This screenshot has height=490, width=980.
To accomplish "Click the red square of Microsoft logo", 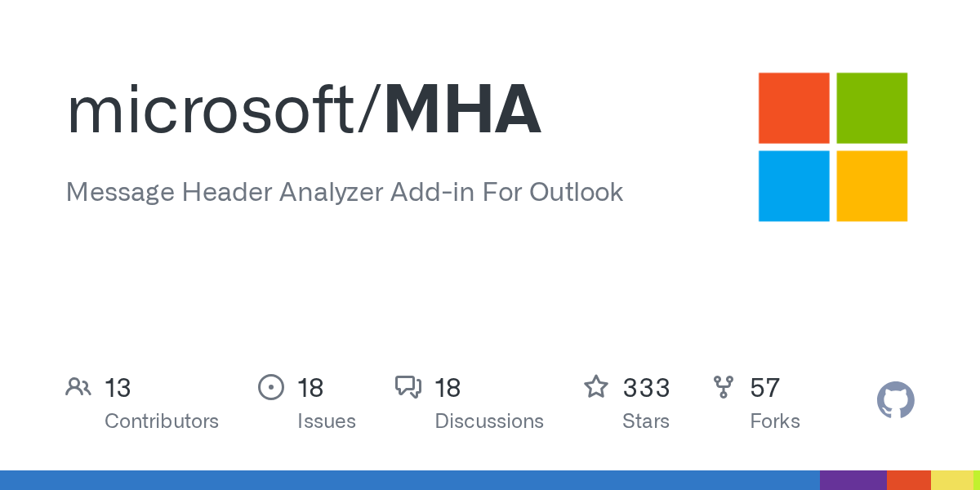I will tap(794, 108).
